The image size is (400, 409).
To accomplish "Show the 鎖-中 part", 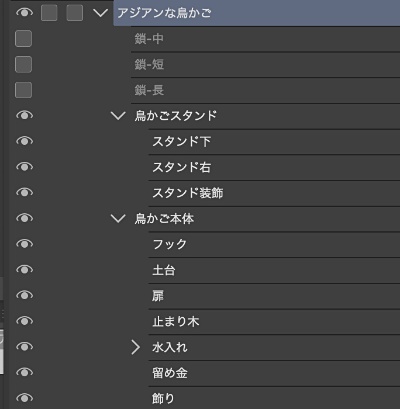I will [x=23, y=38].
